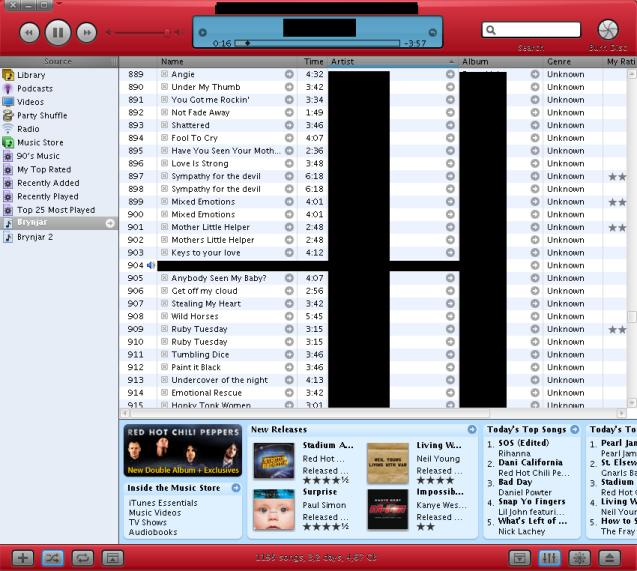Image resolution: width=637 pixels, height=571 pixels.
Task: Click store arrow next to Tumbling Dice
Action: click(x=289, y=354)
